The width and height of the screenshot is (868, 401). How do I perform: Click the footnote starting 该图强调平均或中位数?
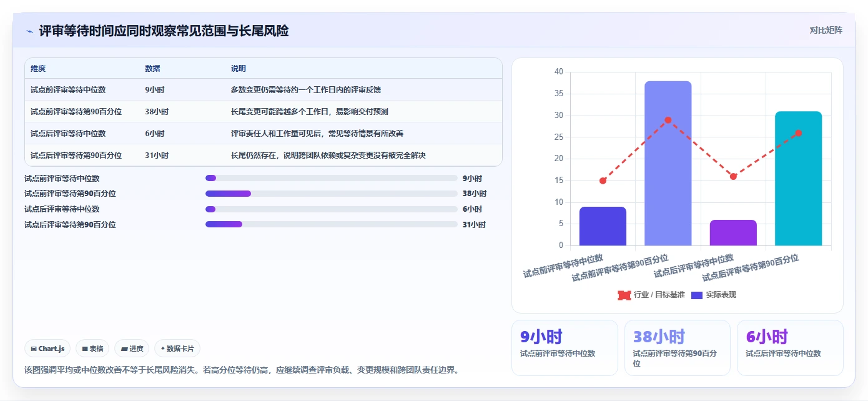[244, 370]
